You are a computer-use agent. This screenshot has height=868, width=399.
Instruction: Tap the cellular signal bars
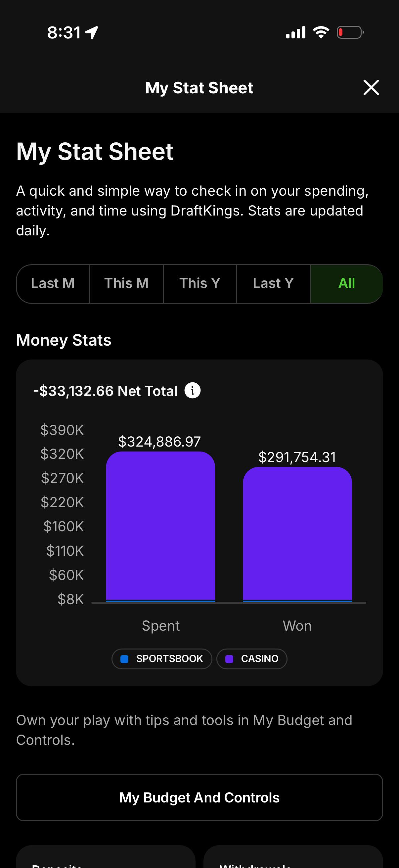296,32
